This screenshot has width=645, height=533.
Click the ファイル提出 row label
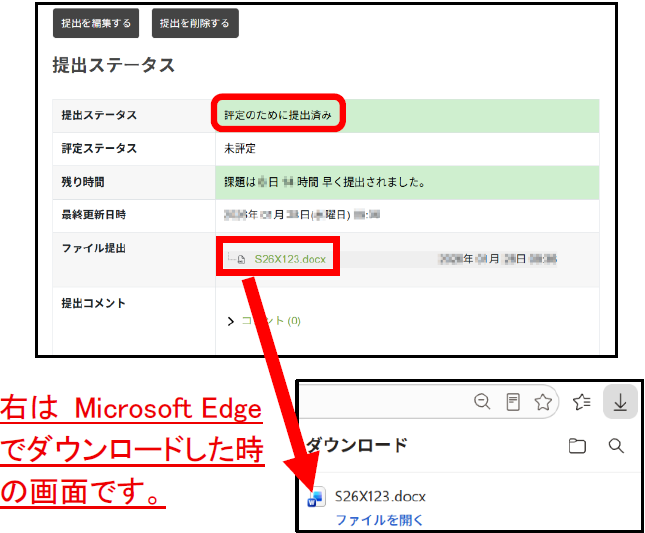[x=94, y=248]
